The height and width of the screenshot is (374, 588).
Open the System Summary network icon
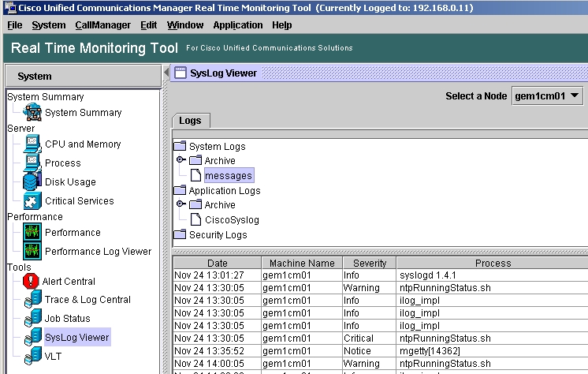[32, 112]
